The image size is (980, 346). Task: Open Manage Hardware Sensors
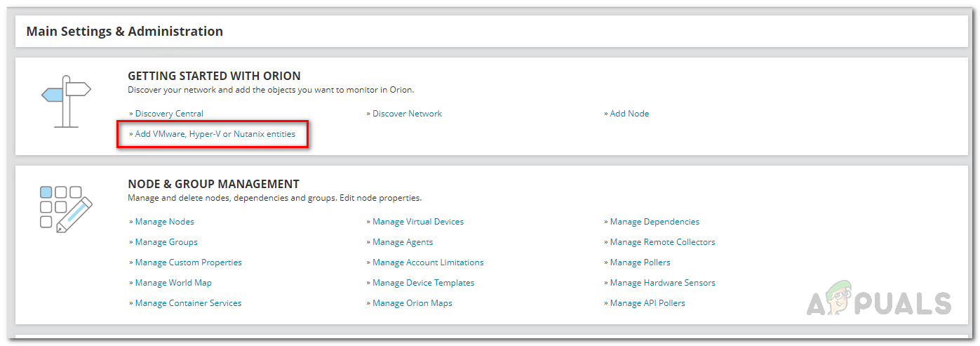pos(662,283)
